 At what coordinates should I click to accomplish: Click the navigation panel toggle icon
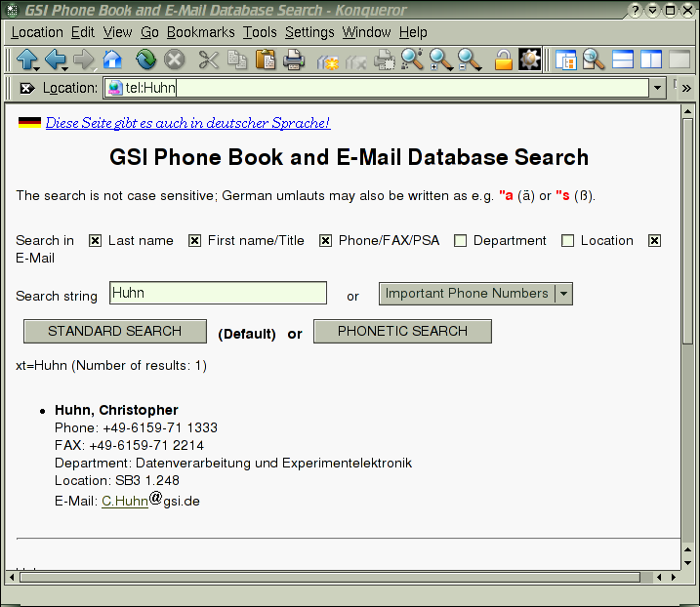(565, 60)
